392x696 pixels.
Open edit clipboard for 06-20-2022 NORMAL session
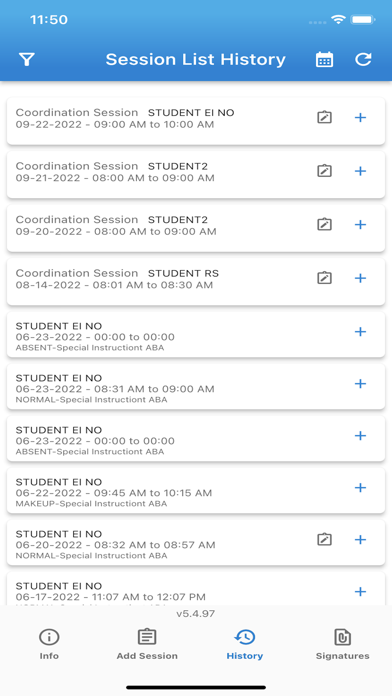pos(325,539)
